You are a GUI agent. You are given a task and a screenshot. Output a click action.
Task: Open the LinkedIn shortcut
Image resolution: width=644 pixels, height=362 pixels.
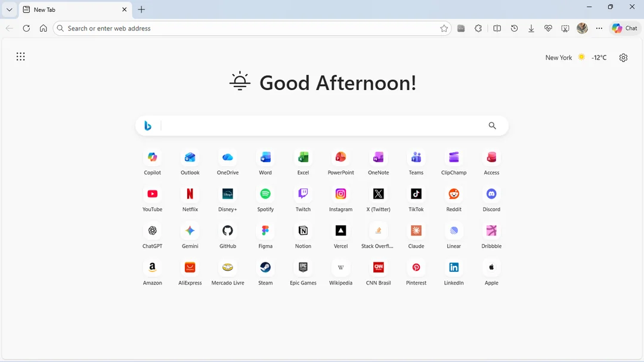coord(454,273)
